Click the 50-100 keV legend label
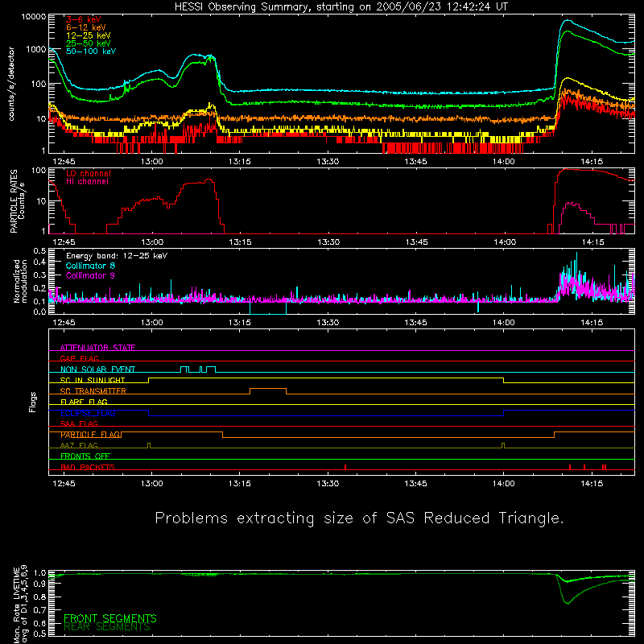This screenshot has height=644, width=644. pyautogui.click(x=91, y=52)
